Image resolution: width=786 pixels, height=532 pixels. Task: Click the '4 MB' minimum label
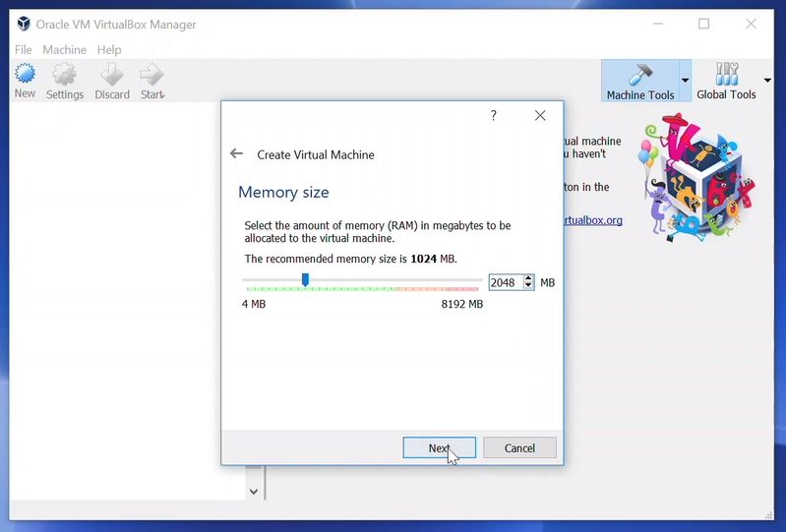pyautogui.click(x=254, y=304)
